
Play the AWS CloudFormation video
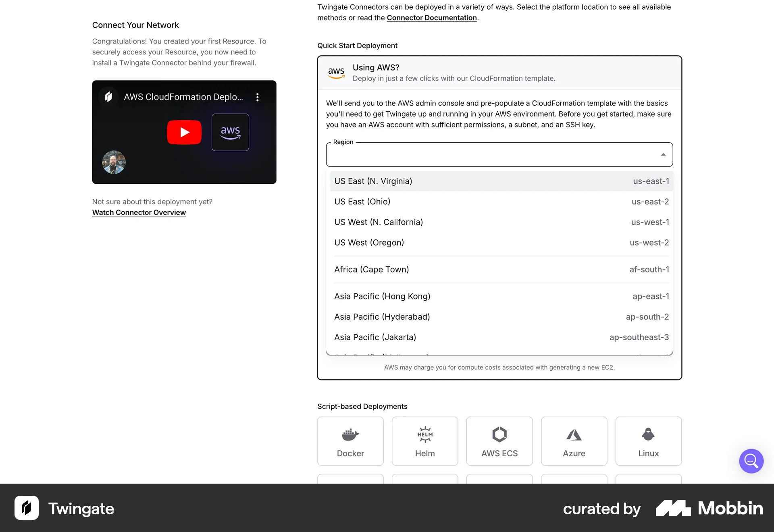(184, 132)
